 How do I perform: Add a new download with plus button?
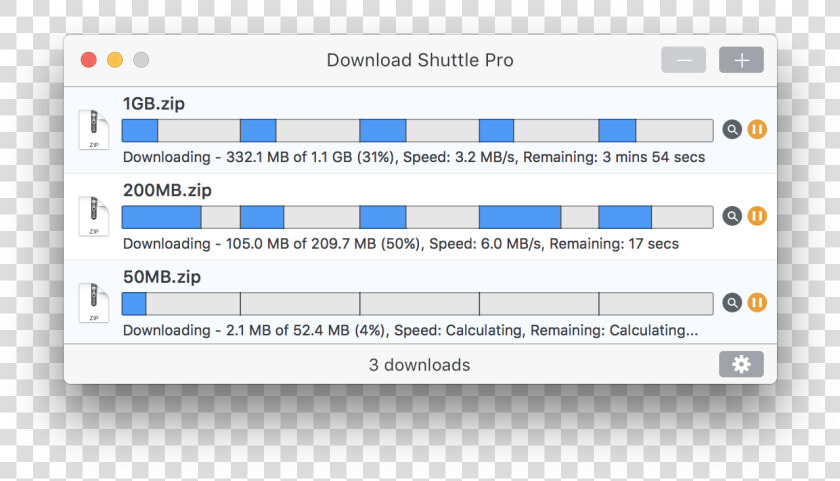(741, 60)
